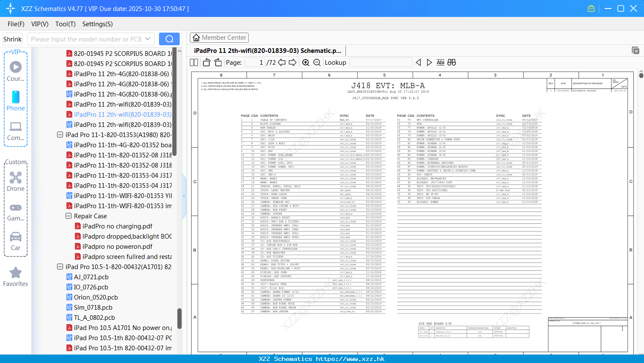Open the Tool(T) menu
Screen dimensions: 644x363
click(x=66, y=24)
